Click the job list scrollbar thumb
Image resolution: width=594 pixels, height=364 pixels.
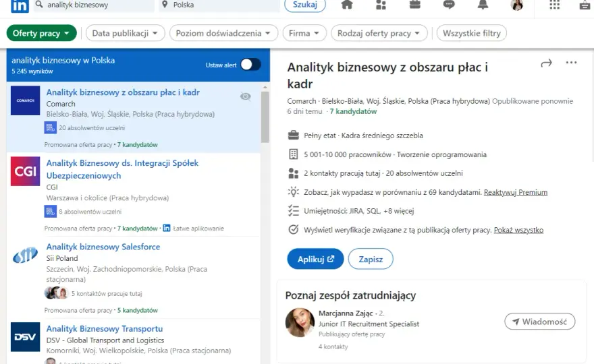click(265, 117)
